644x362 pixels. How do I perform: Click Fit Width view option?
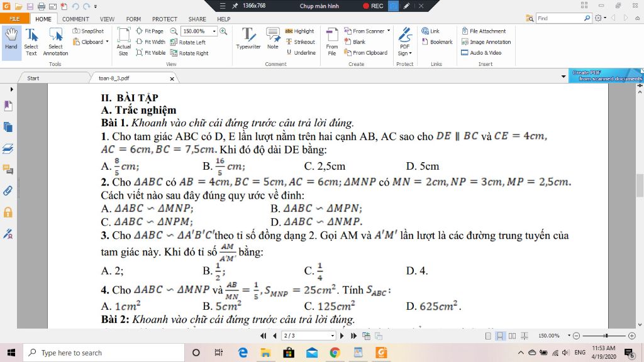point(151,42)
